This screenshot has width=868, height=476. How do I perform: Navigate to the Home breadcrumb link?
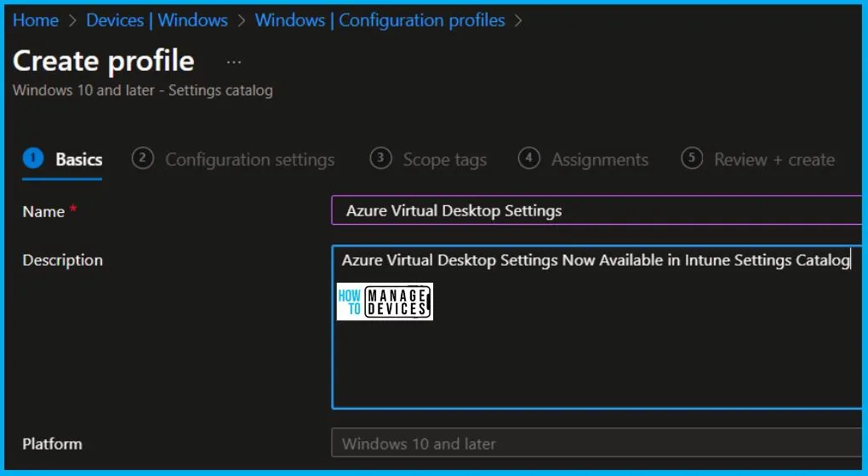[x=36, y=20]
